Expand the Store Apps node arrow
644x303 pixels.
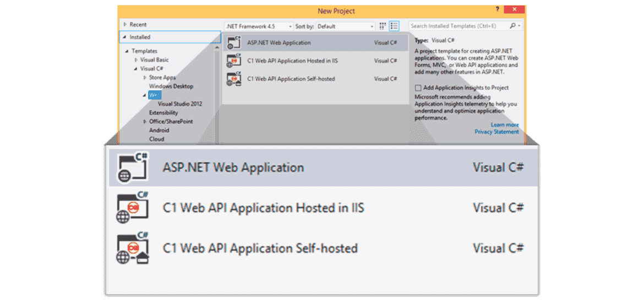click(145, 77)
